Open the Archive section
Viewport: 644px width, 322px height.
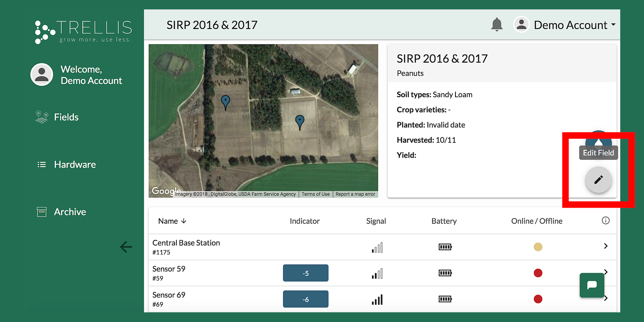[70, 212]
